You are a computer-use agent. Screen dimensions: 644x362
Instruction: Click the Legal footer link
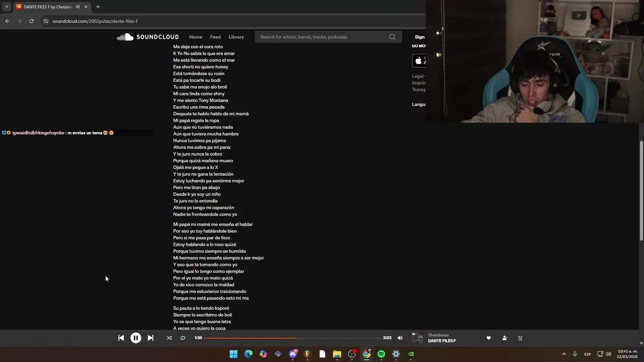(417, 76)
